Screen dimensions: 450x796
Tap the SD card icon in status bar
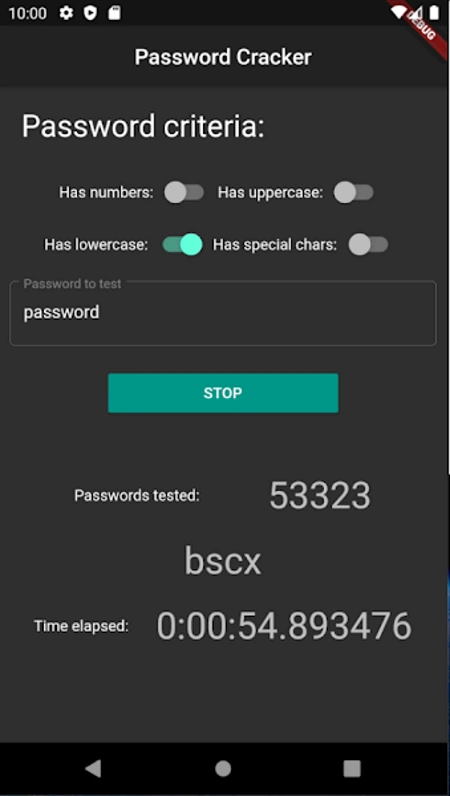pos(114,13)
